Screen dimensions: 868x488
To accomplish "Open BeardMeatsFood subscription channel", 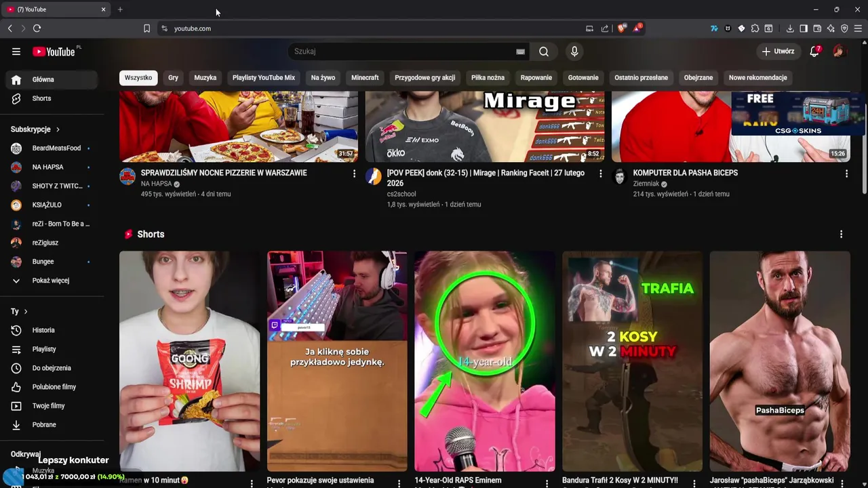I will click(52, 148).
